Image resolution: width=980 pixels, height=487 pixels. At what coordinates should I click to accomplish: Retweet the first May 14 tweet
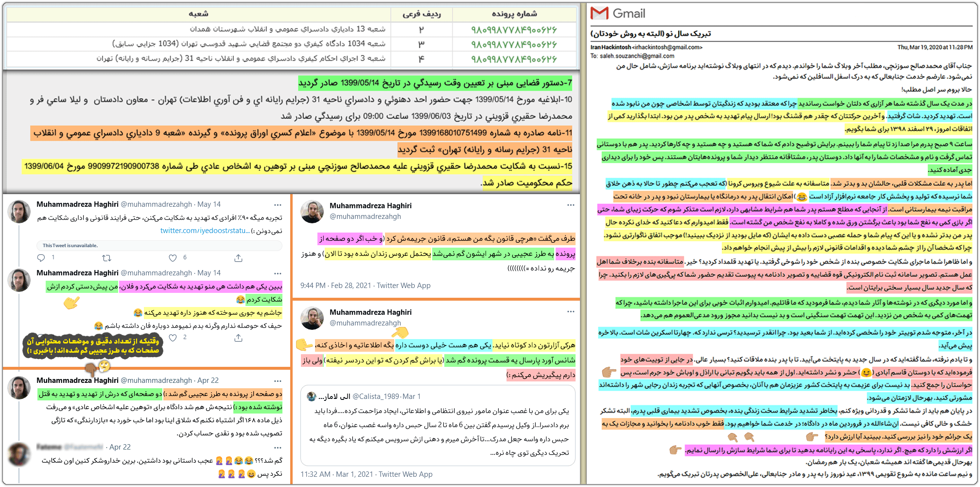point(106,258)
